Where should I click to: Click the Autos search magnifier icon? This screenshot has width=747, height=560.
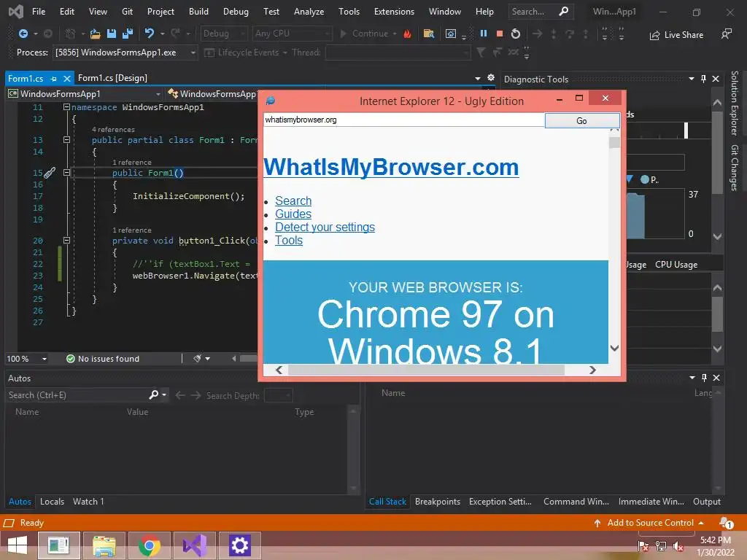153,394
